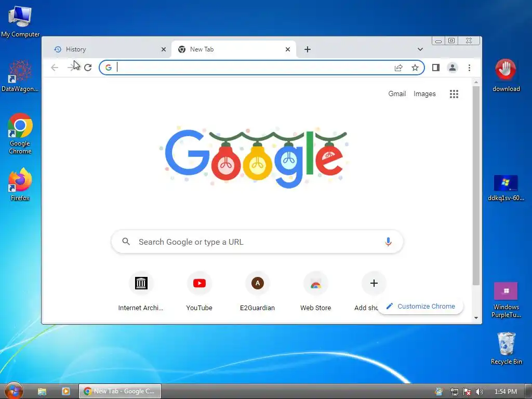Switch to the History tab
The width and height of the screenshot is (532, 399).
[x=107, y=49]
